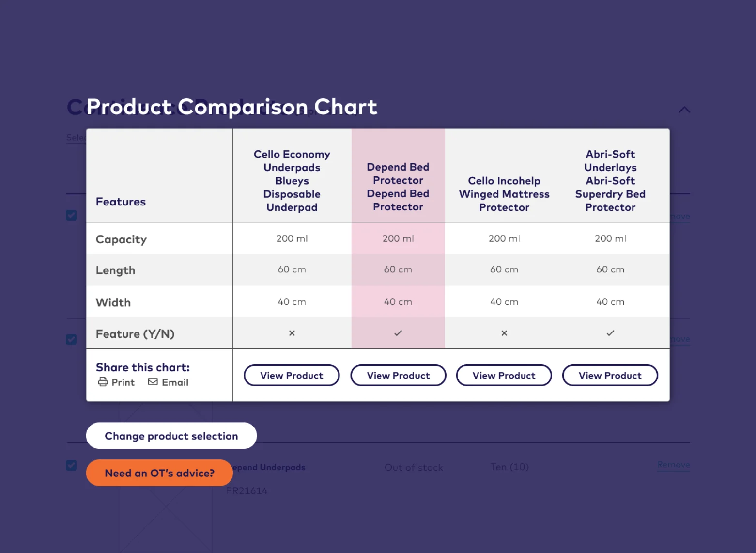This screenshot has height=553, width=756.
Task: Collapse section with the top-right chevron arrow
Action: (684, 110)
